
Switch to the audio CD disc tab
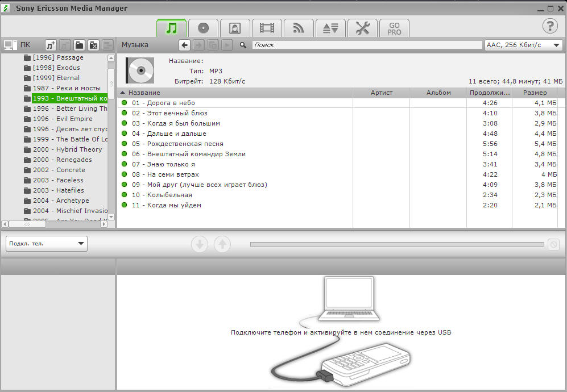coord(203,28)
